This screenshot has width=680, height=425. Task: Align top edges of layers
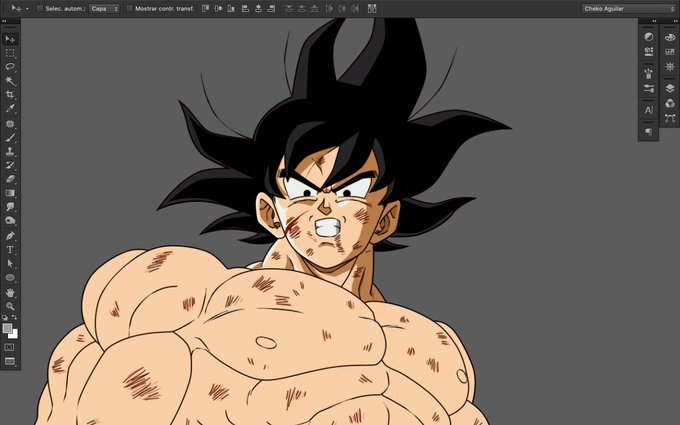(206, 8)
